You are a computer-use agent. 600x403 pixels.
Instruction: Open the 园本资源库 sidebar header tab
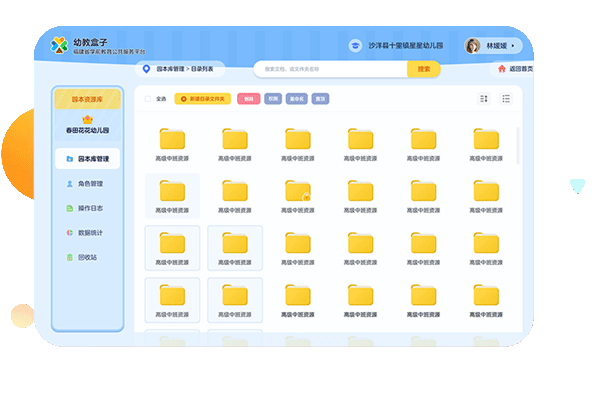click(87, 99)
